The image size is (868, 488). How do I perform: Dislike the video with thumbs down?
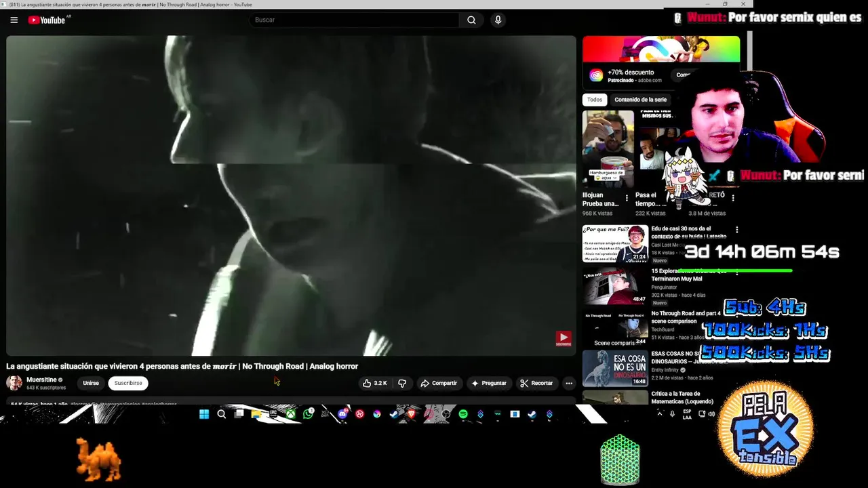pos(402,383)
